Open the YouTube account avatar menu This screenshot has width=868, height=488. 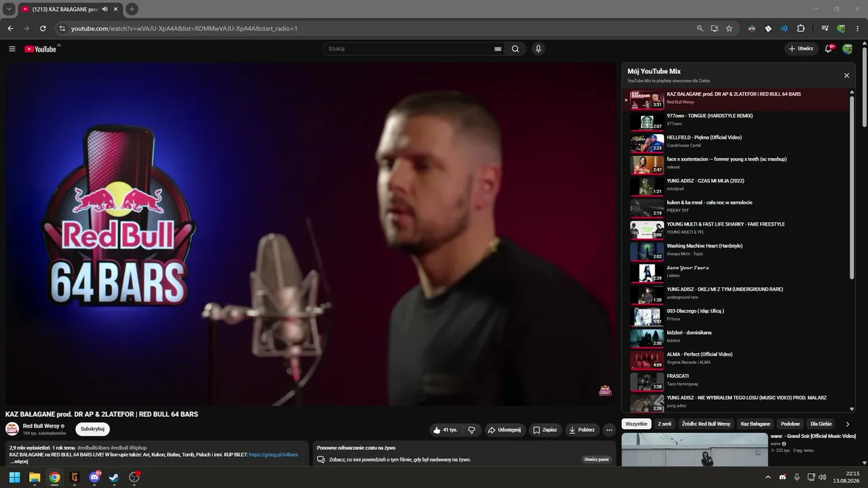tap(848, 49)
